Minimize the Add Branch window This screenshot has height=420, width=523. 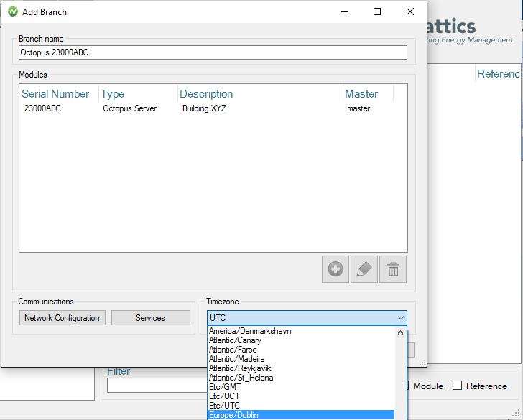pos(344,12)
